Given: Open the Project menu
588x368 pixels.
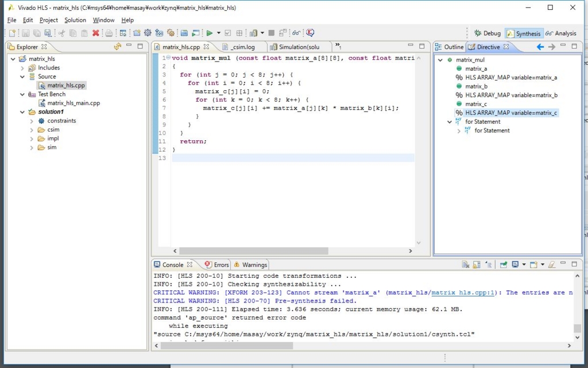Looking at the screenshot, I should [49, 20].
